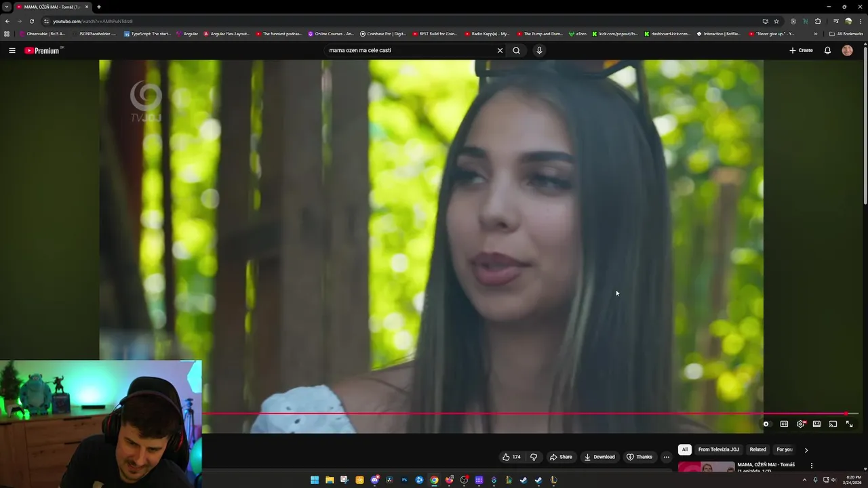Cast video with Play on TV icon
This screenshot has height=488, width=868.
[833, 424]
